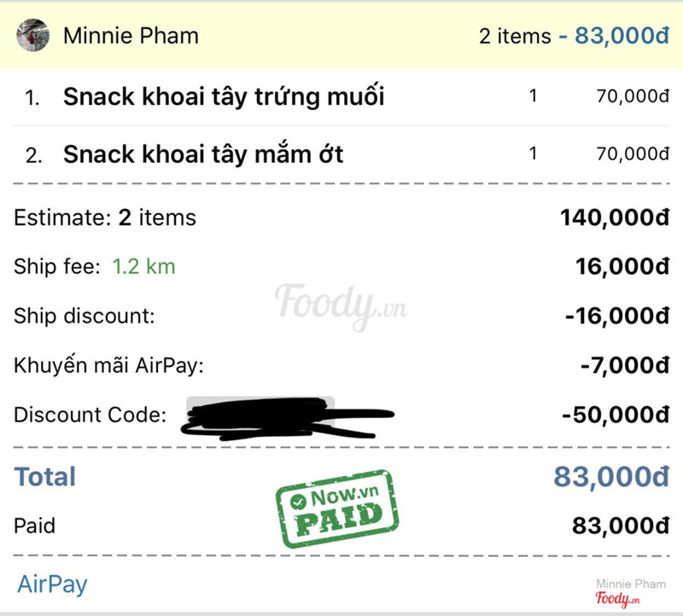Click the Ship discount -16,000đ value
Screen dimensions: 683x616
616,316
